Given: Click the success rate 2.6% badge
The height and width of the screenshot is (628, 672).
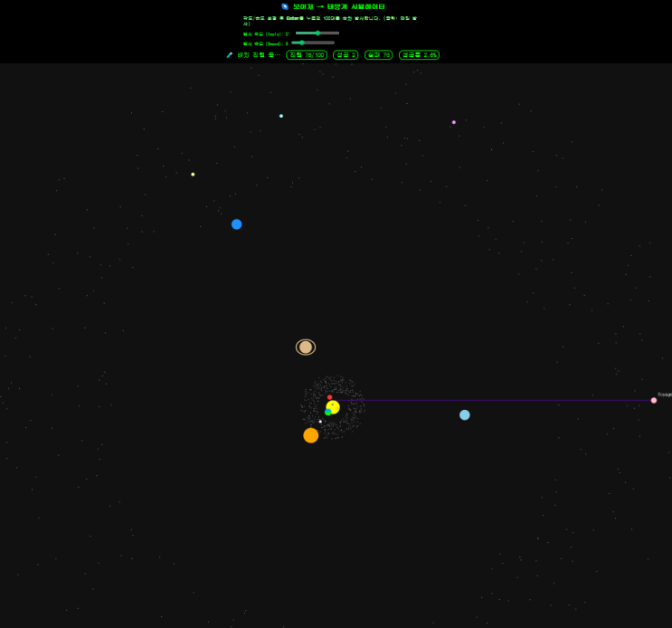Looking at the screenshot, I should [419, 55].
